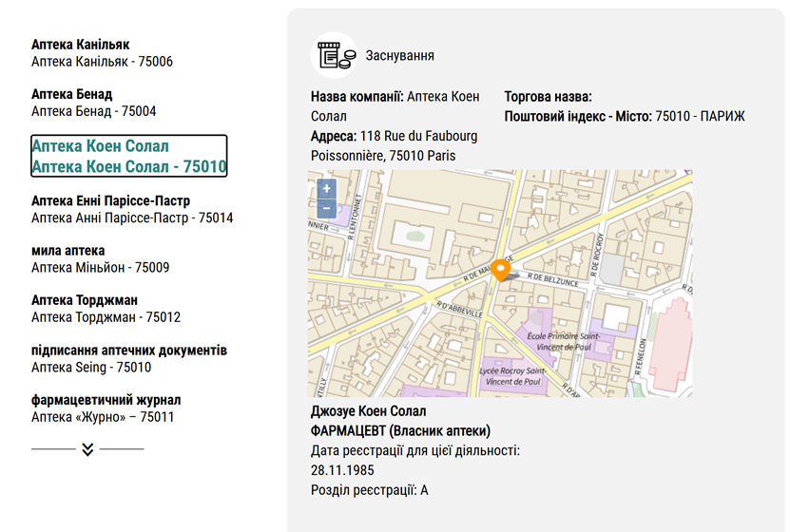Click the registration date 28.11.1985

click(x=342, y=469)
